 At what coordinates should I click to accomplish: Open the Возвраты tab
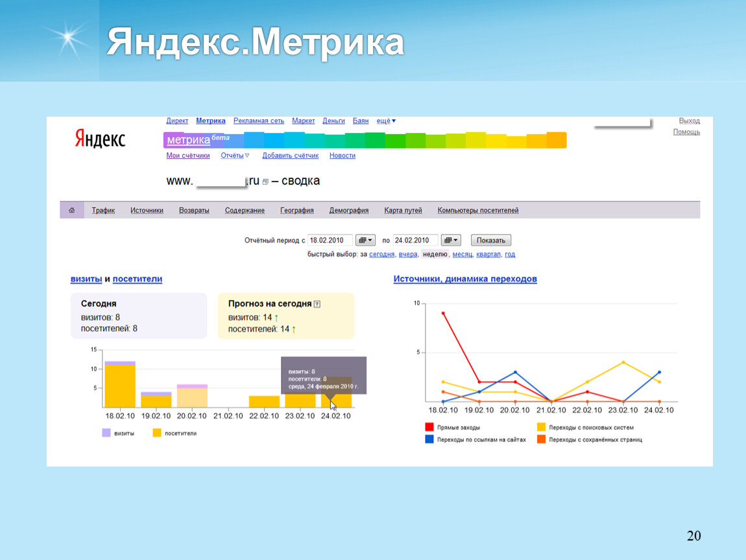(194, 210)
